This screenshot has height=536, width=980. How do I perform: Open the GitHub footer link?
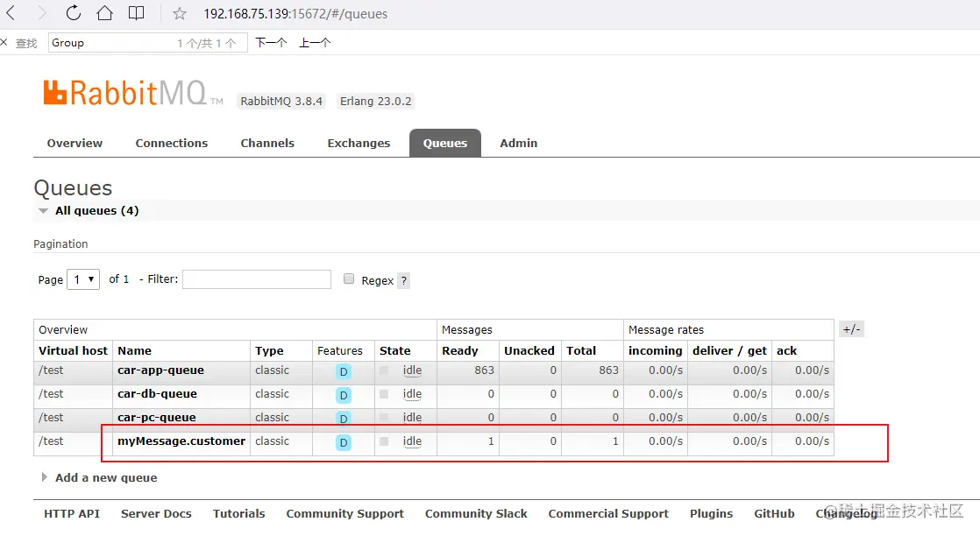point(774,513)
